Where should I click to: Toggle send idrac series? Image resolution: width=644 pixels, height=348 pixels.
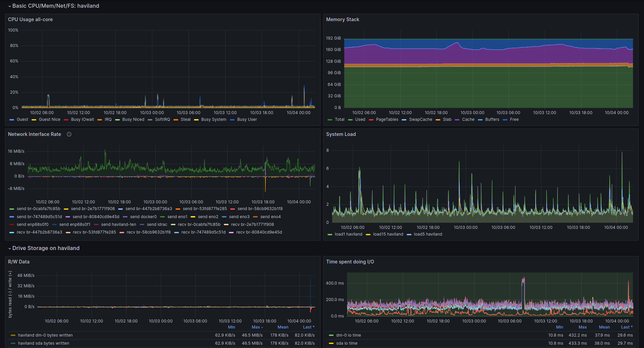coord(157,225)
